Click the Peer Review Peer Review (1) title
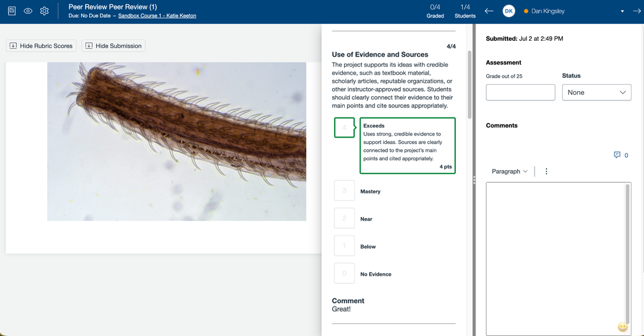The image size is (644, 336). (113, 7)
